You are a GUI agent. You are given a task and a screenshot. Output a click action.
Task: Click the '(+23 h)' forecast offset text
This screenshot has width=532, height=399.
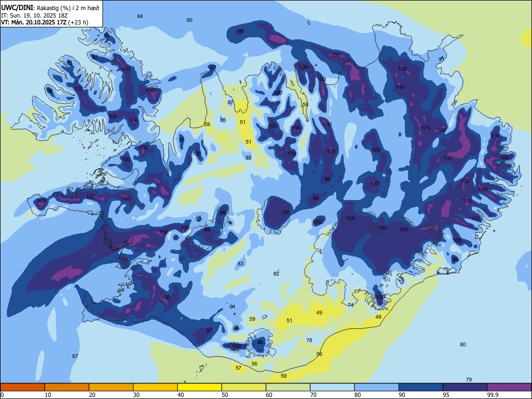(x=78, y=22)
